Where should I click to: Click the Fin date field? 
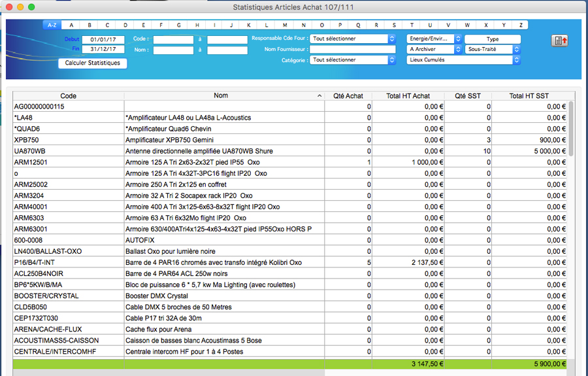pyautogui.click(x=103, y=49)
